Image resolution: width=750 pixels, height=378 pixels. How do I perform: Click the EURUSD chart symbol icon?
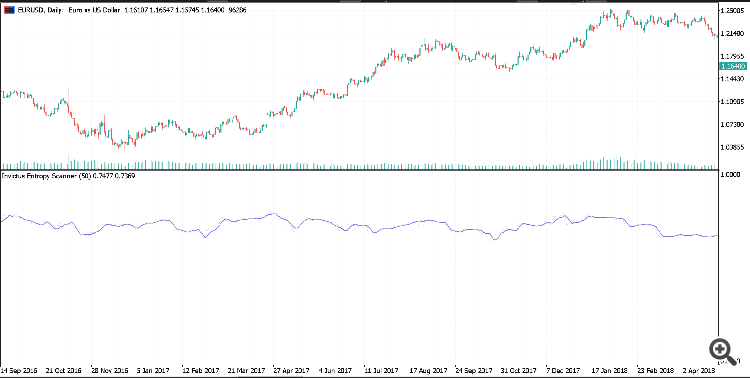tap(9, 10)
